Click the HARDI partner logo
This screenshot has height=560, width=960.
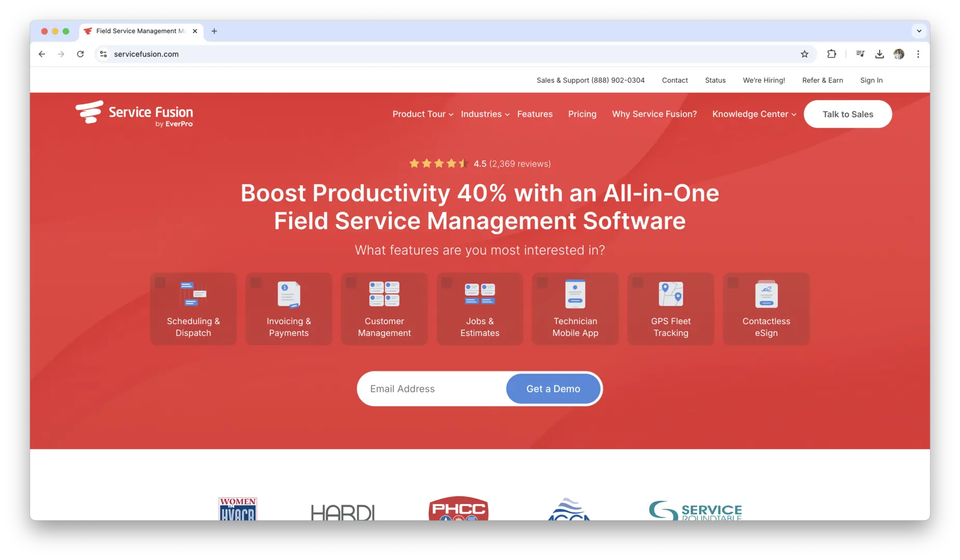click(342, 512)
